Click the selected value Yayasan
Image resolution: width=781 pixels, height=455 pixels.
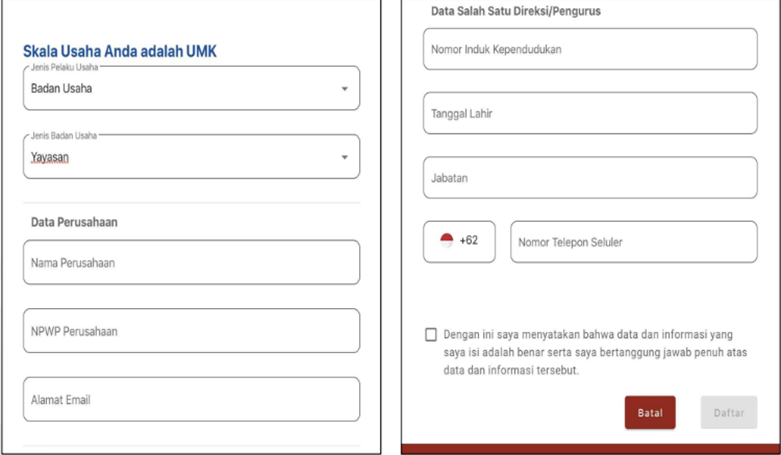click(x=50, y=157)
